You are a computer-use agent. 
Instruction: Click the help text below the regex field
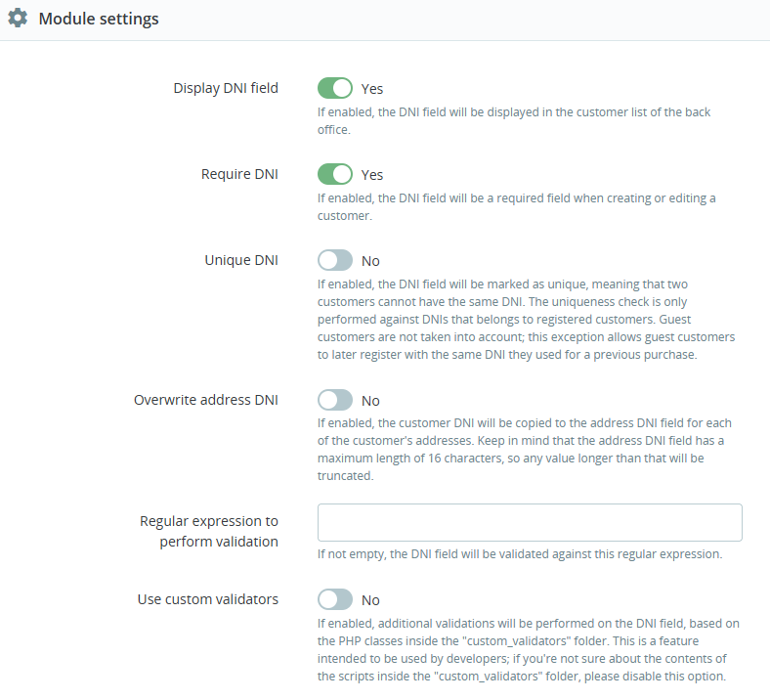(519, 554)
